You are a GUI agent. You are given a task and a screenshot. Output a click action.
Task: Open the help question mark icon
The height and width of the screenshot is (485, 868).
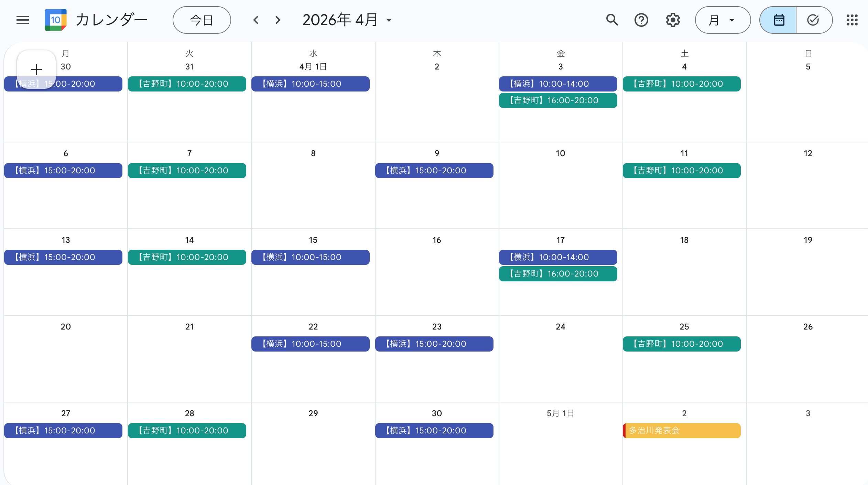[641, 20]
